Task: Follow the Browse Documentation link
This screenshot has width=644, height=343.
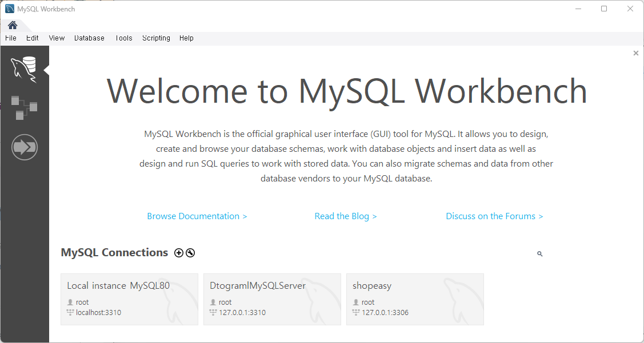Action: click(197, 216)
